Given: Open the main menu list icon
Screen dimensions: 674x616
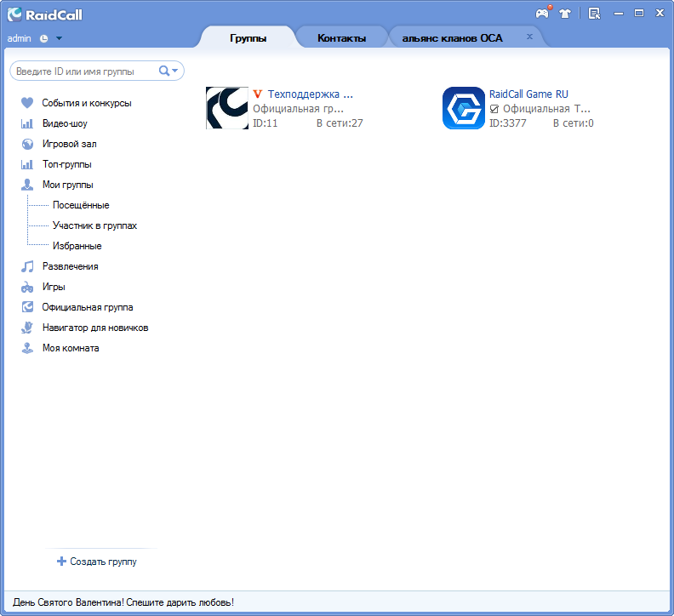Looking at the screenshot, I should [595, 14].
